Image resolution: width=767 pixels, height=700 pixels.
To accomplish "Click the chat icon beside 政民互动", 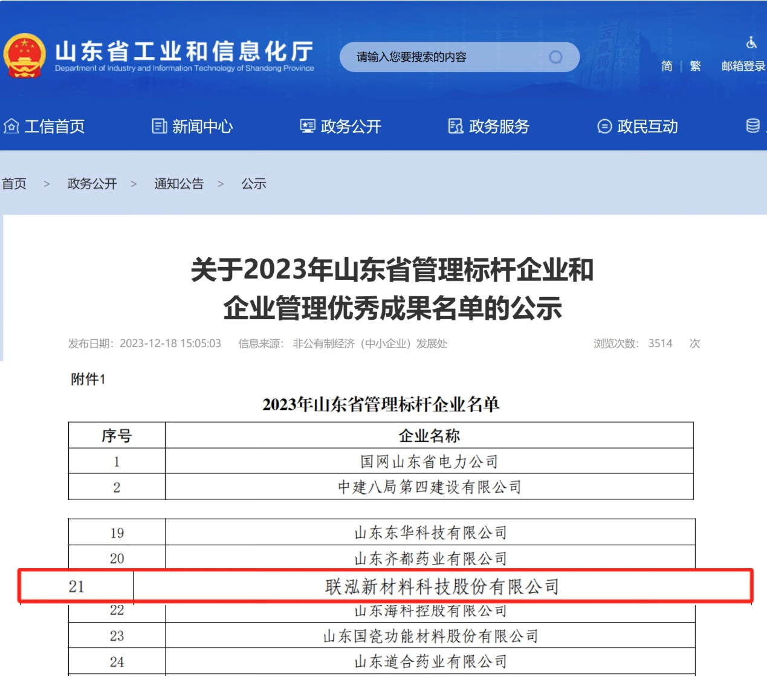I will coord(604,126).
